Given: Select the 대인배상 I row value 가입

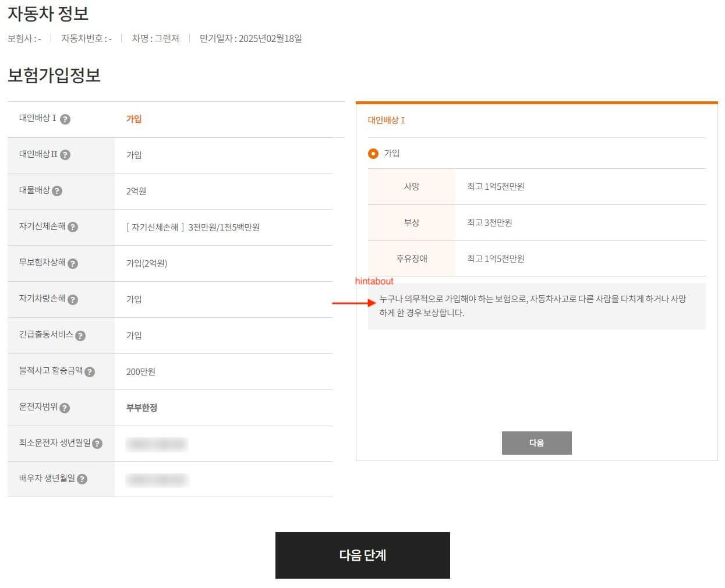Looking at the screenshot, I should [134, 119].
